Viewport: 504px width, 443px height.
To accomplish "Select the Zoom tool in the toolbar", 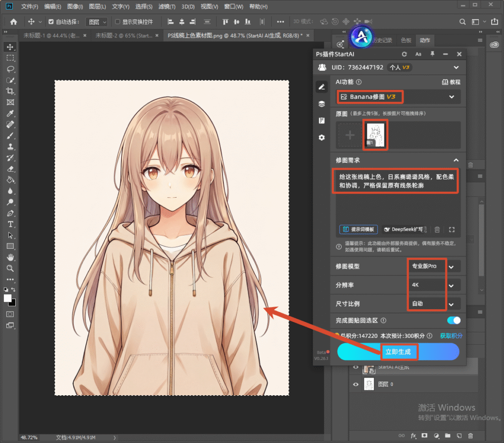I will pos(10,268).
